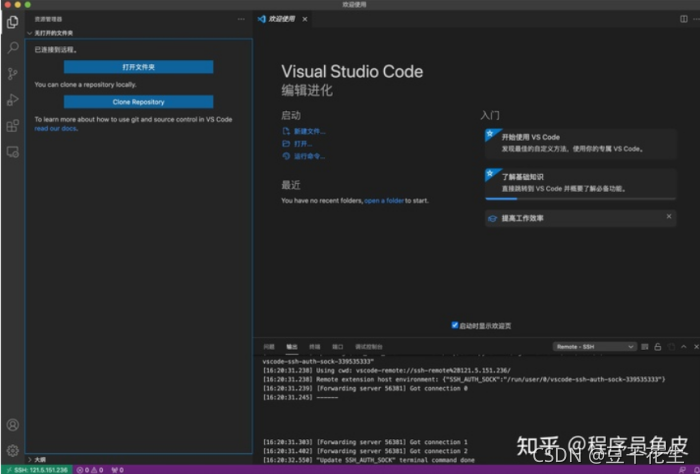This screenshot has width=700, height=474.
Task: Open the Run and Debug view icon
Action: pyautogui.click(x=13, y=100)
